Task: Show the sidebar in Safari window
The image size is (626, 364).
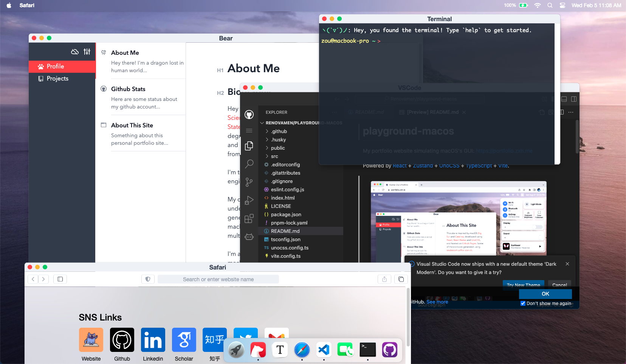Action: pos(60,279)
